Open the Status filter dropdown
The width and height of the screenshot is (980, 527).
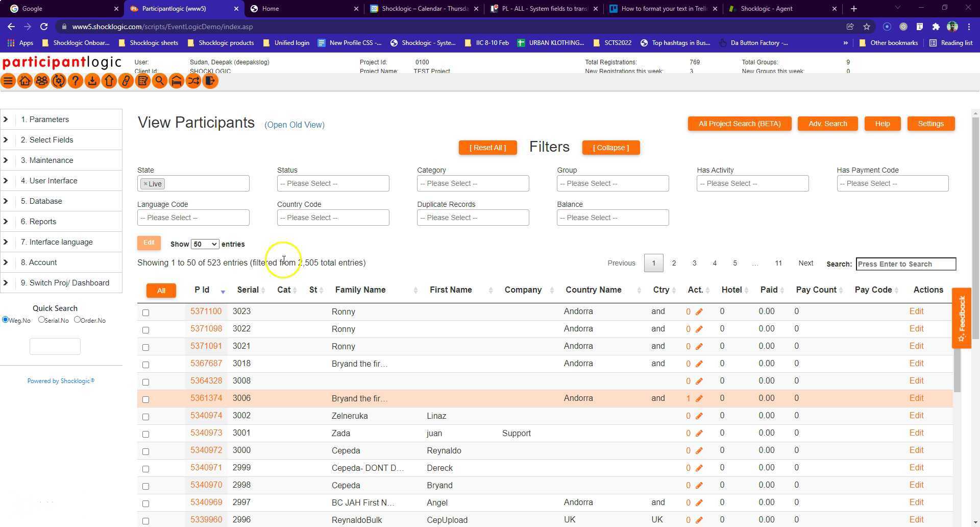(333, 183)
